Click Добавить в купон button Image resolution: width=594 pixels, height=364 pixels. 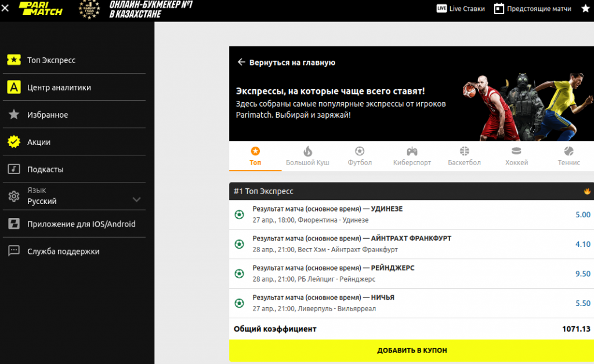pos(411,350)
